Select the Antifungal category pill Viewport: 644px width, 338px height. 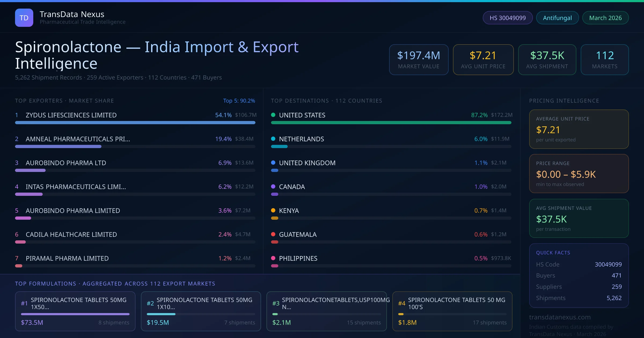pos(557,18)
